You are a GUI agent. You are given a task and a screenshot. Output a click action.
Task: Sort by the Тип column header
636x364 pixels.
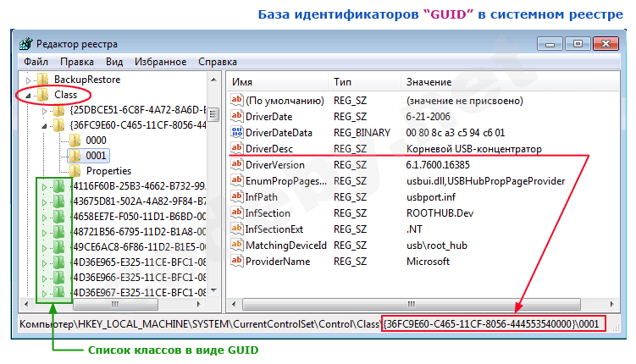click(x=364, y=82)
